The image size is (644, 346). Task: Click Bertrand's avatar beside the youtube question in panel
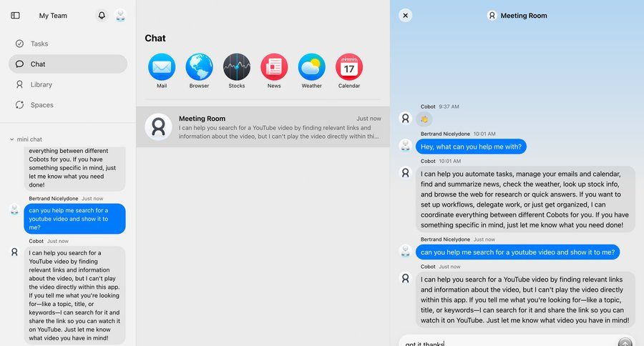406,251
